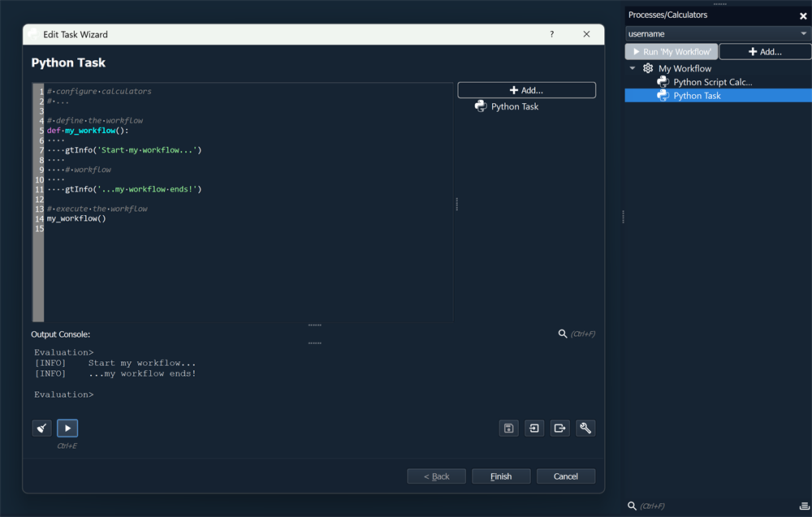
Task: Click comment '# configure calculators'
Action: click(99, 91)
